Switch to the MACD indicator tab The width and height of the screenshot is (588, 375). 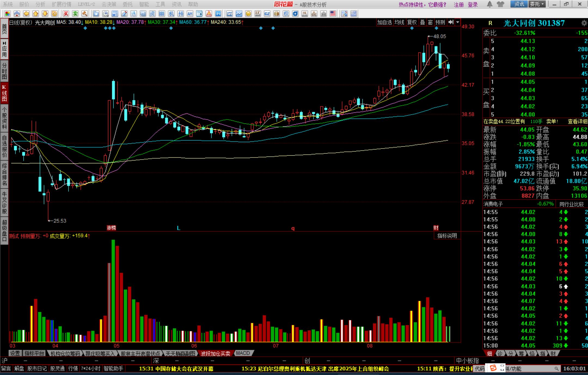(x=243, y=353)
